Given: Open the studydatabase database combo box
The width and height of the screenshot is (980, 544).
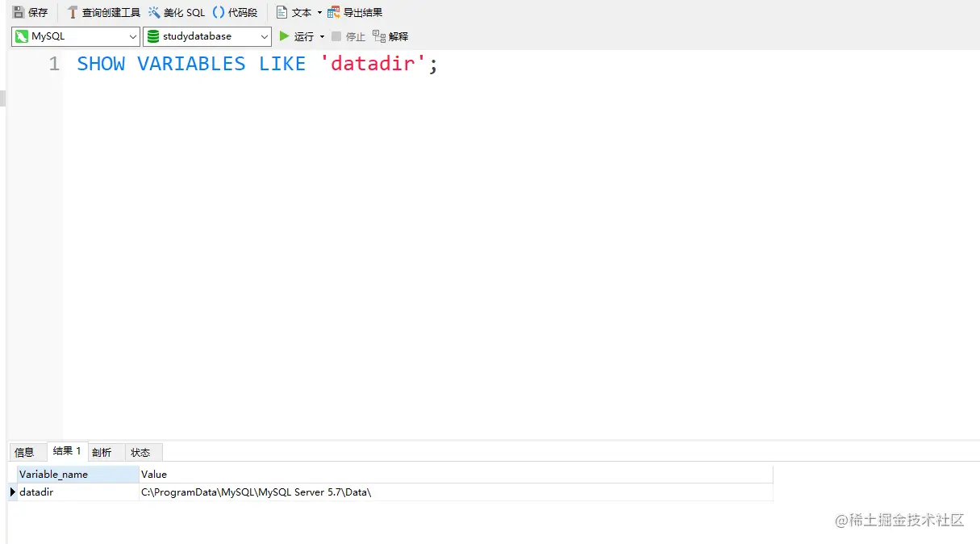Looking at the screenshot, I should 207,36.
